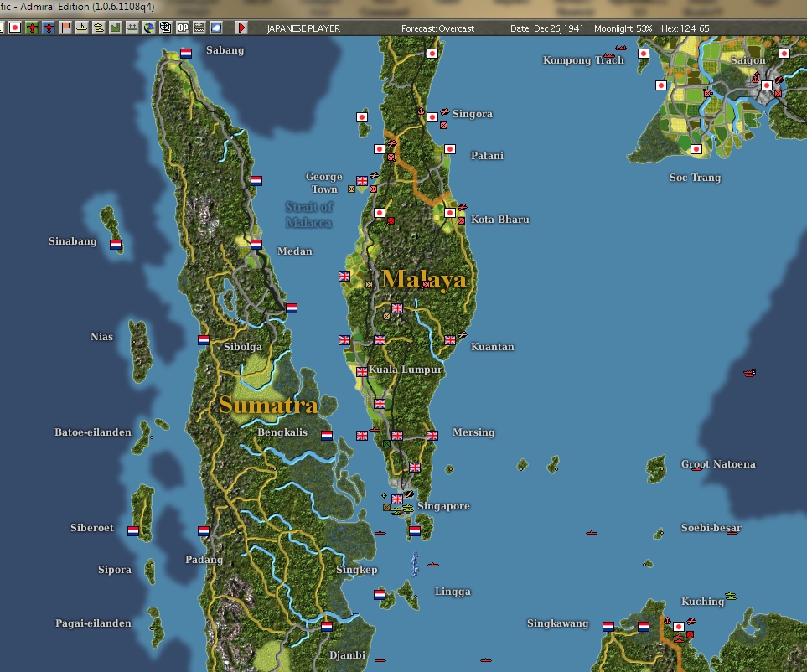Select the Japanese flag at Kuching

[x=679, y=627]
